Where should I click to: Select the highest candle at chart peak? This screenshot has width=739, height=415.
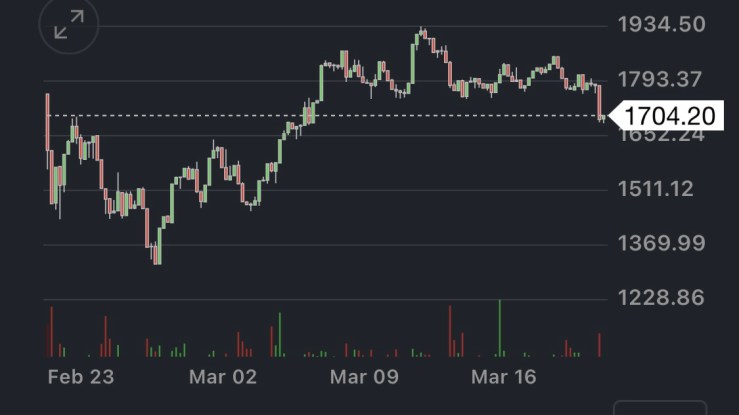pyautogui.click(x=422, y=34)
